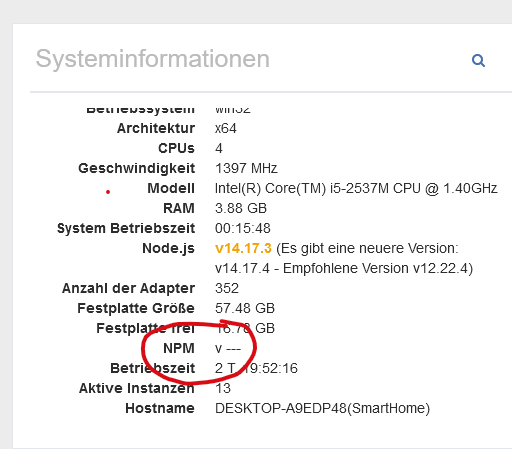Viewport: 512px width, 449px height.
Task: Select the Geschwindigkeit label
Action: point(136,168)
